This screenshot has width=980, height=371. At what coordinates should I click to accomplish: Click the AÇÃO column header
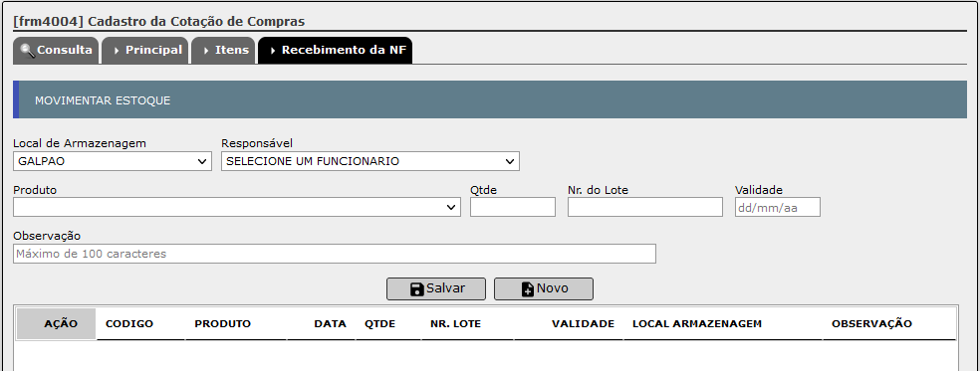click(56, 324)
